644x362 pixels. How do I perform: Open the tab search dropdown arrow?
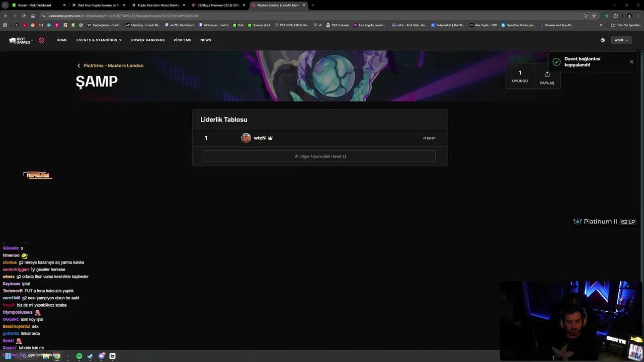5,5
